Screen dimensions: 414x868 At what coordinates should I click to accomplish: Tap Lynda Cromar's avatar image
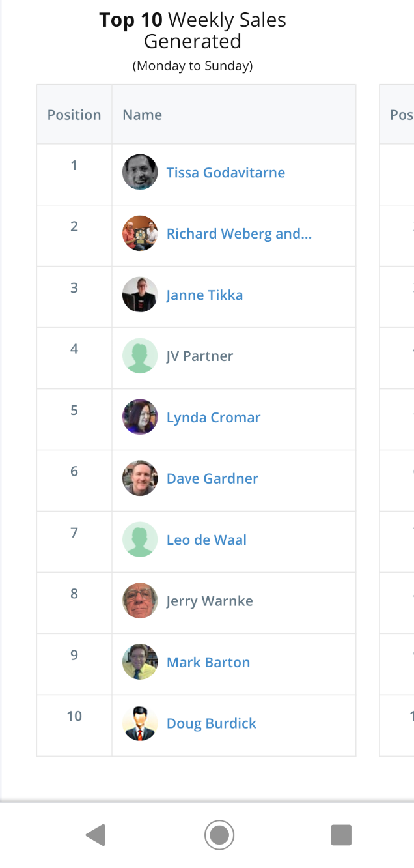(140, 417)
